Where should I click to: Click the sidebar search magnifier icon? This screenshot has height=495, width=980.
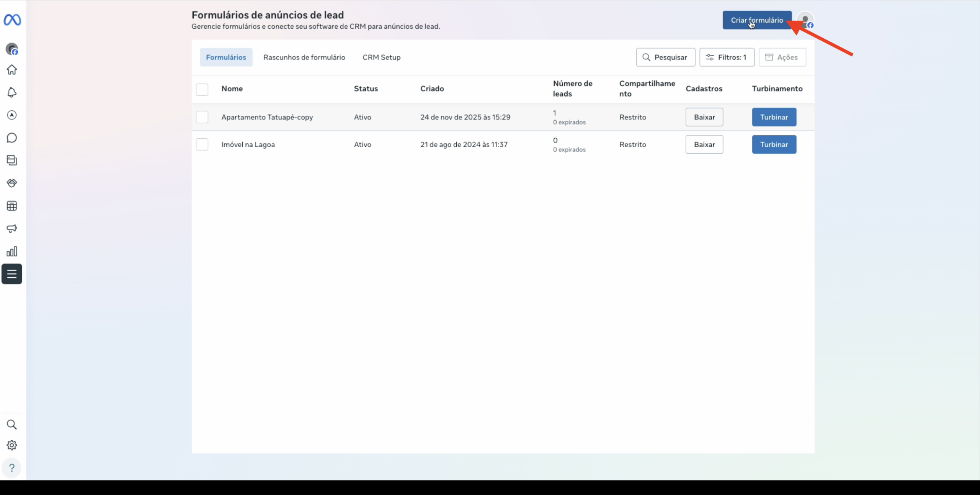tap(12, 425)
